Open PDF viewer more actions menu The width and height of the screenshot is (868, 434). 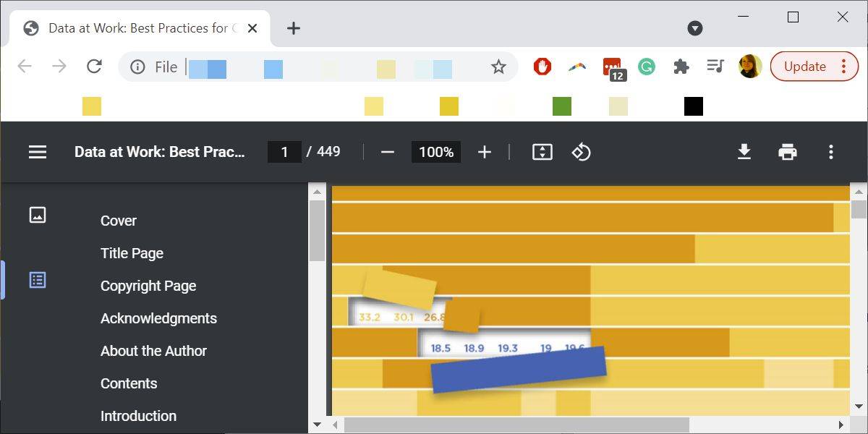point(831,152)
